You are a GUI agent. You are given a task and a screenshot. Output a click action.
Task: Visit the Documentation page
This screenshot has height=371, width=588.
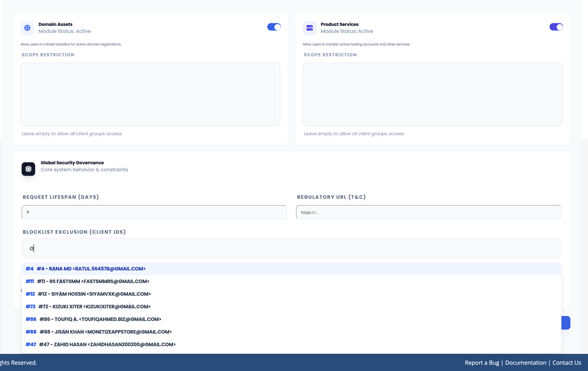(x=526, y=363)
